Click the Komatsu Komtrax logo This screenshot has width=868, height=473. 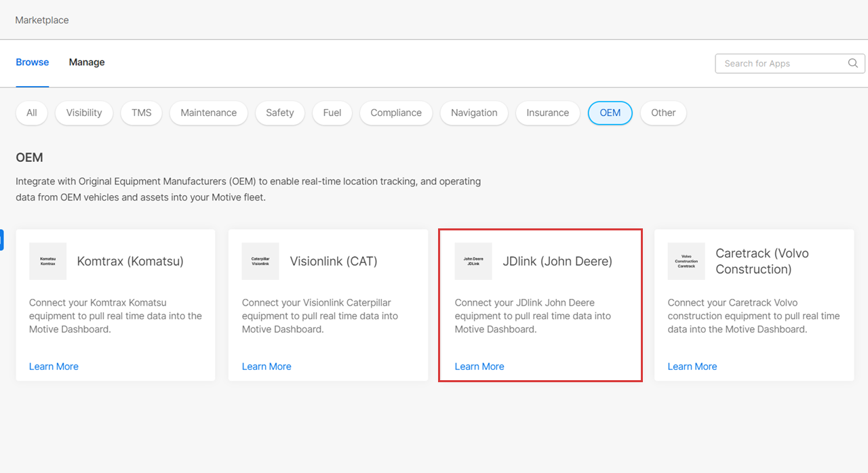pyautogui.click(x=47, y=261)
